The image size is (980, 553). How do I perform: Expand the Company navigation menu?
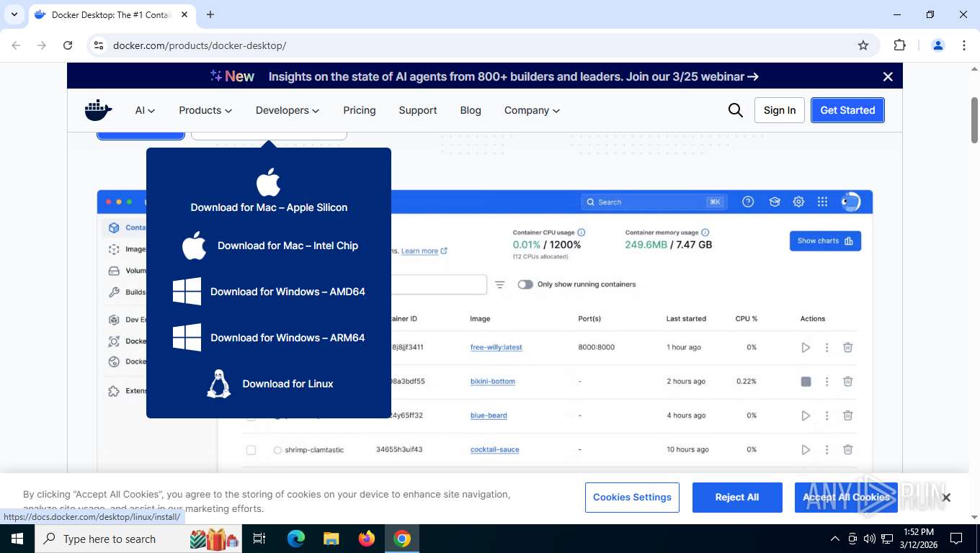[x=532, y=110]
